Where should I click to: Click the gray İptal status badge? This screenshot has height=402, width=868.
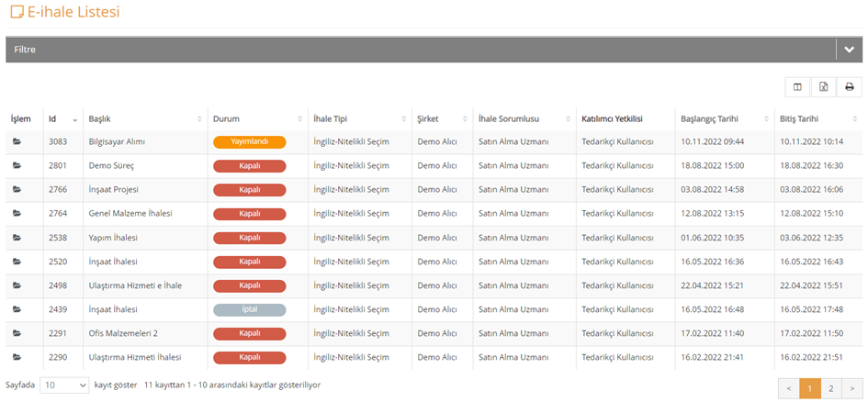coord(250,309)
